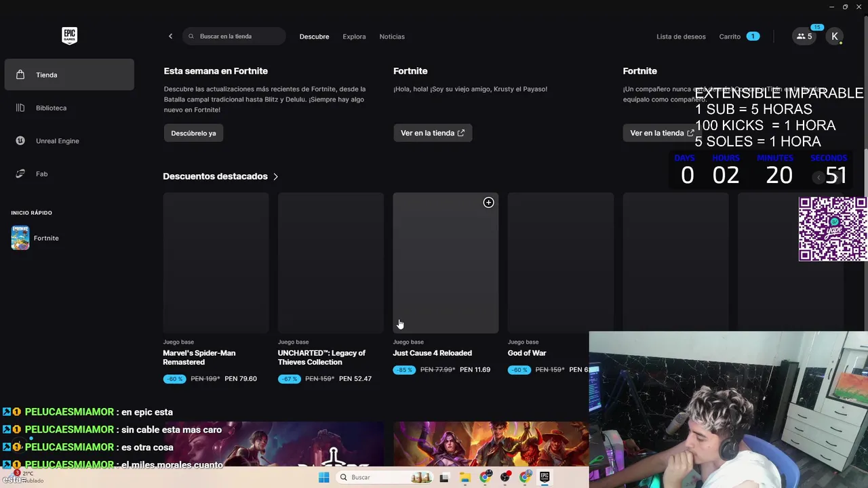Click the Descúbrelo ya button
This screenshot has height=488, width=868.
point(193,133)
